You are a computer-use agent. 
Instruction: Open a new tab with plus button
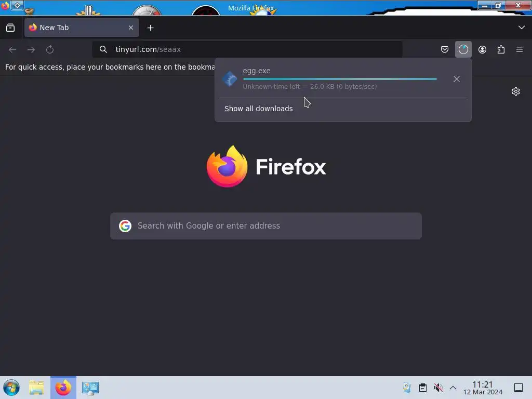[150, 28]
